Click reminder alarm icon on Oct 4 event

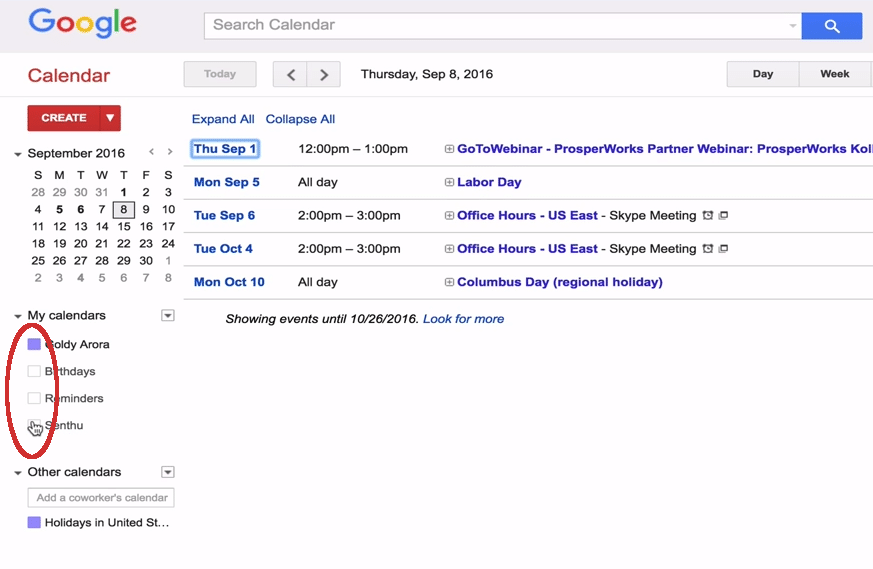tap(708, 249)
